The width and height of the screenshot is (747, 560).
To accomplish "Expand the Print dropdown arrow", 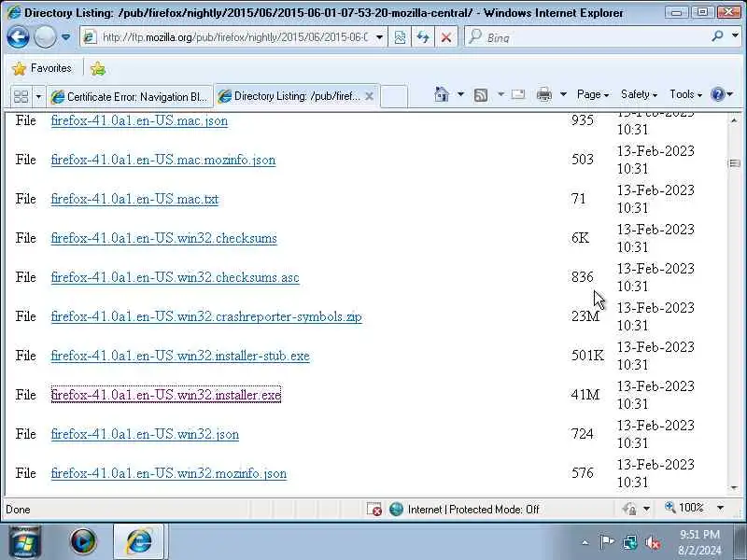I will point(563,94).
